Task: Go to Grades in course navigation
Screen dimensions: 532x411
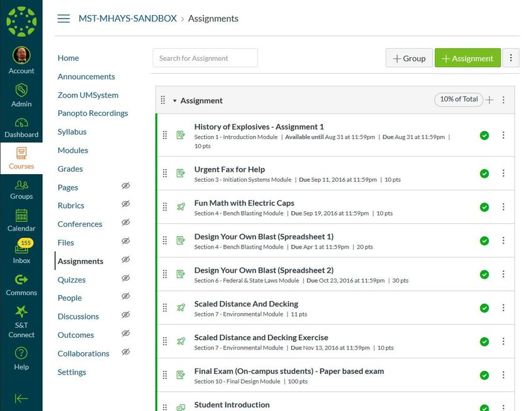Action: tap(70, 169)
